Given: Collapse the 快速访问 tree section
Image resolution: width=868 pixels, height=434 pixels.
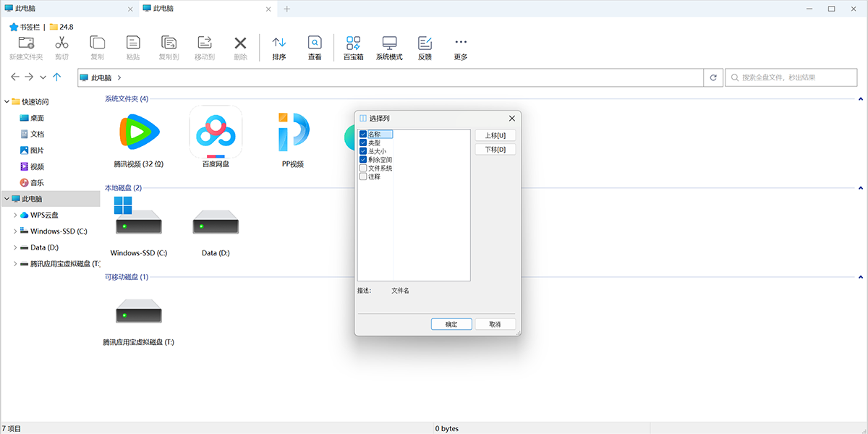Looking at the screenshot, I should pos(7,102).
